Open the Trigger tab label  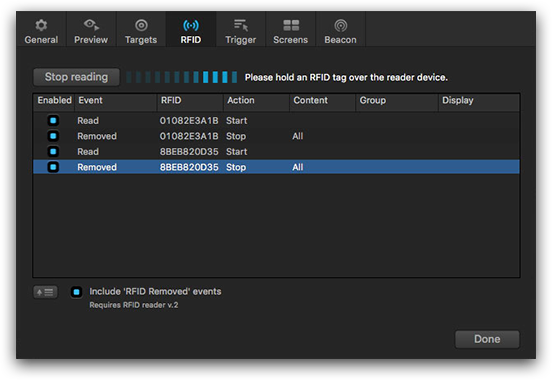[x=241, y=40]
